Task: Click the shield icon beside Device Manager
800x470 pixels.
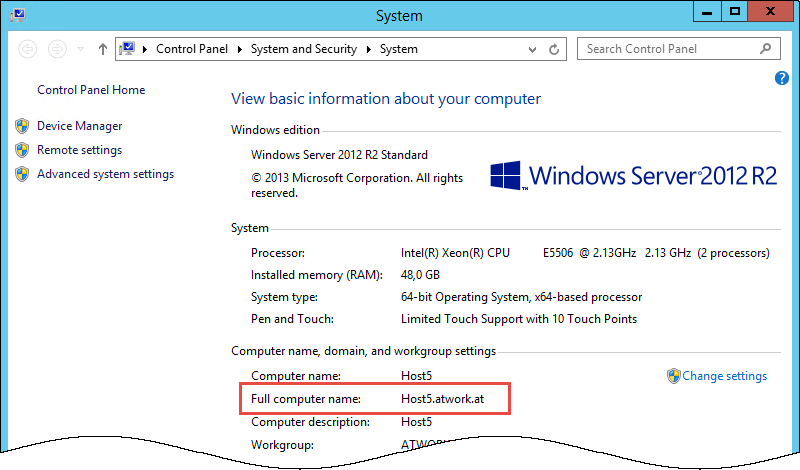Action: pyautogui.click(x=22, y=126)
